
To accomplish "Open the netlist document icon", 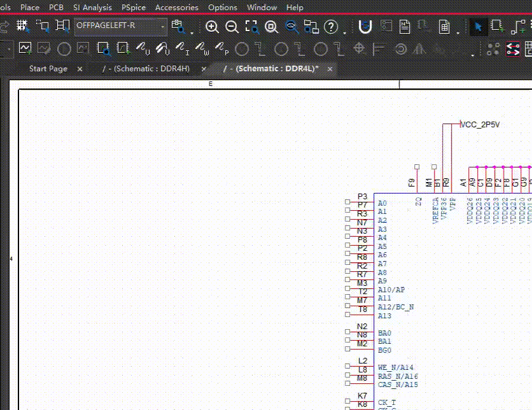I will pyautogui.click(x=405, y=27).
